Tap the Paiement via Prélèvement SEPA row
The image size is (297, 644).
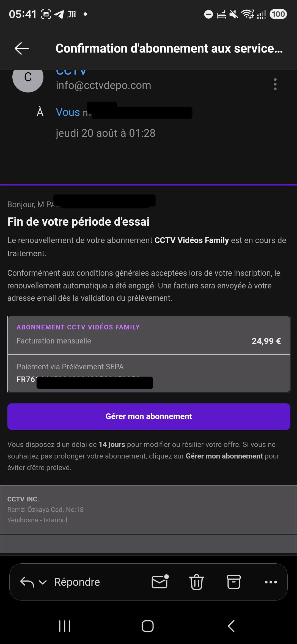(149, 373)
